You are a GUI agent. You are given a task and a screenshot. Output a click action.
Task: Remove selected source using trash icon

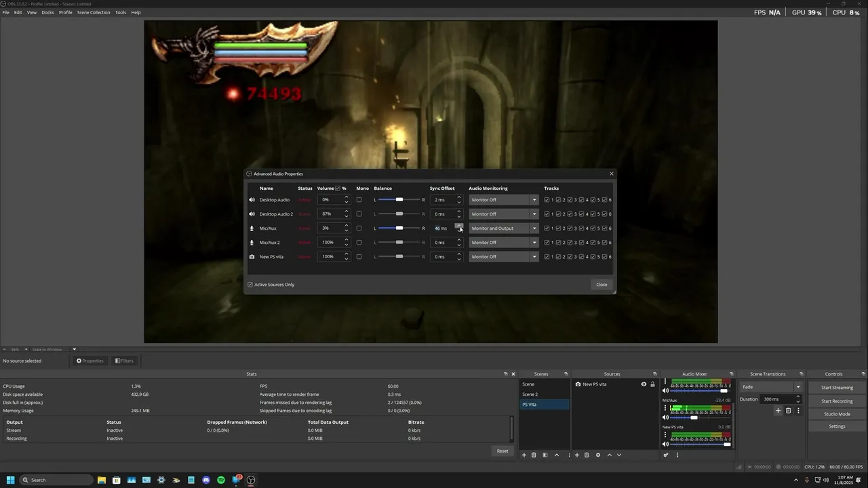coord(587,455)
